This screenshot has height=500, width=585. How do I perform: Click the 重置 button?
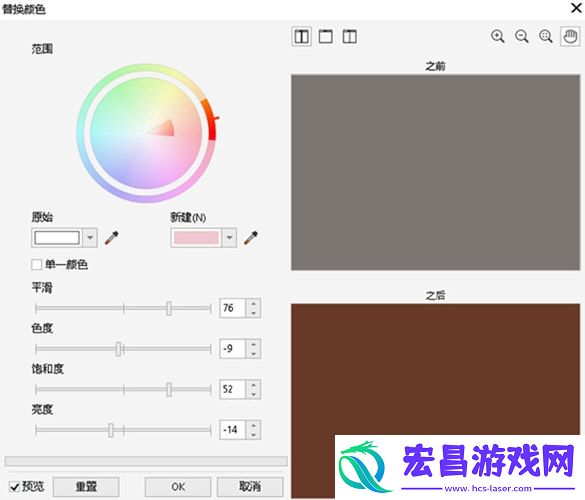[86, 487]
